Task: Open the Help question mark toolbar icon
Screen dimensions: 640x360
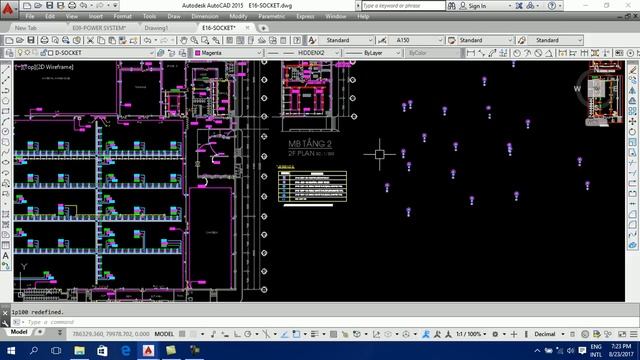Action: point(297,40)
